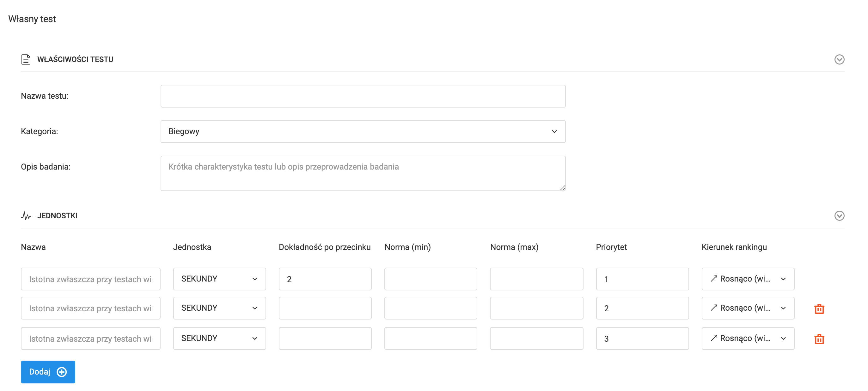Image resolution: width=868 pixels, height=391 pixels.
Task: Open the Kategoria dropdown showing Biegowy
Action: click(363, 132)
